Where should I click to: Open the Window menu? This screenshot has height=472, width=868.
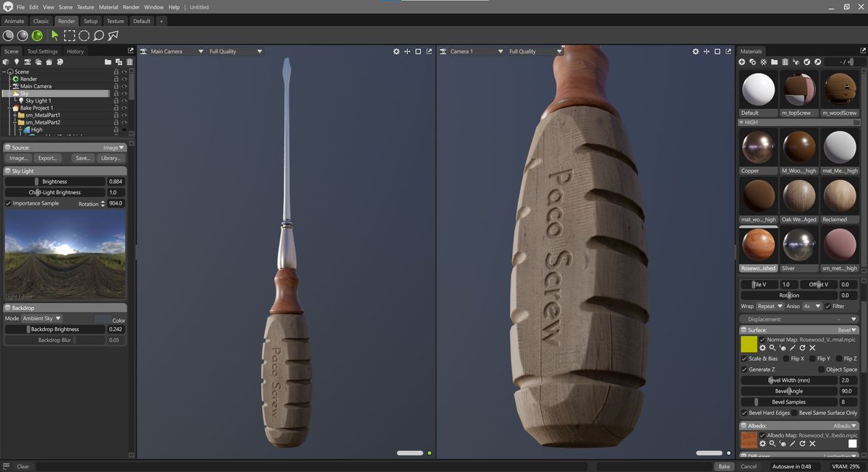153,7
